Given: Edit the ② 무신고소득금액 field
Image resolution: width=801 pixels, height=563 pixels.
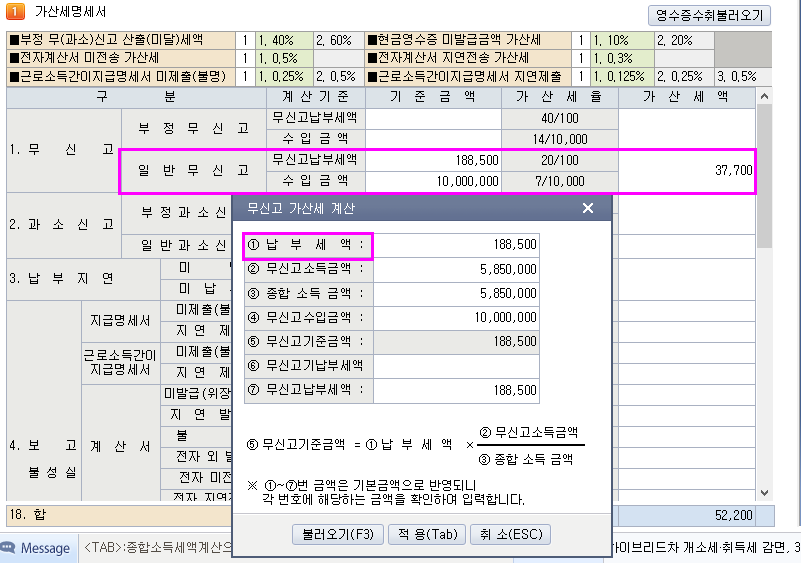Looking at the screenshot, I should 456,269.
